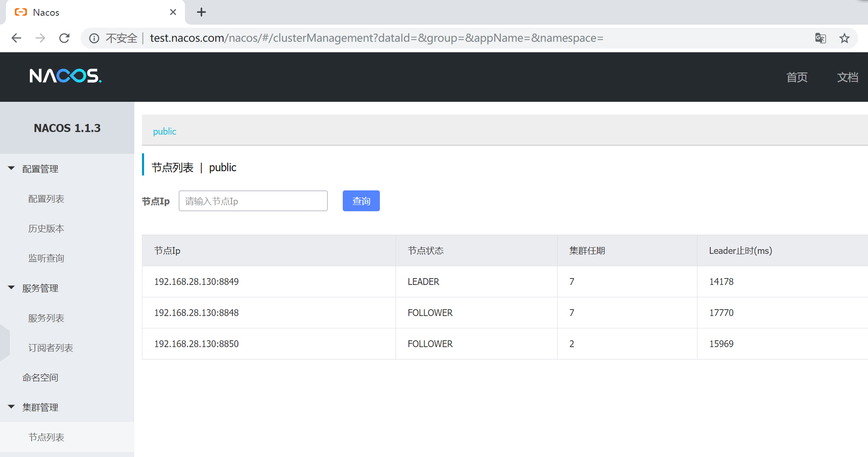This screenshot has width=868, height=457.
Task: Open 配置列表 in the sidebar
Action: coord(46,199)
